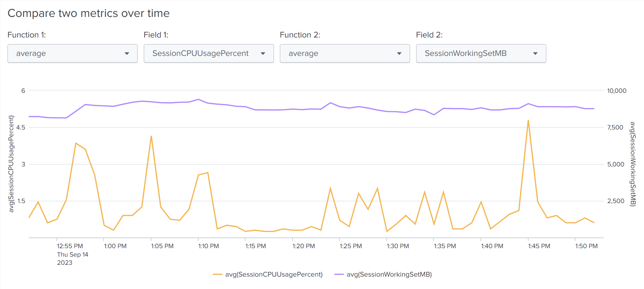Viewport: 644px width, 289px height.
Task: Click the Field 2 field label
Action: [x=429, y=35]
